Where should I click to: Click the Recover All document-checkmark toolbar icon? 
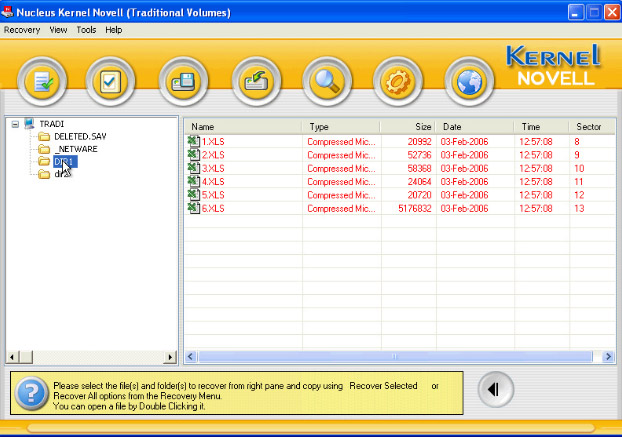coord(42,82)
